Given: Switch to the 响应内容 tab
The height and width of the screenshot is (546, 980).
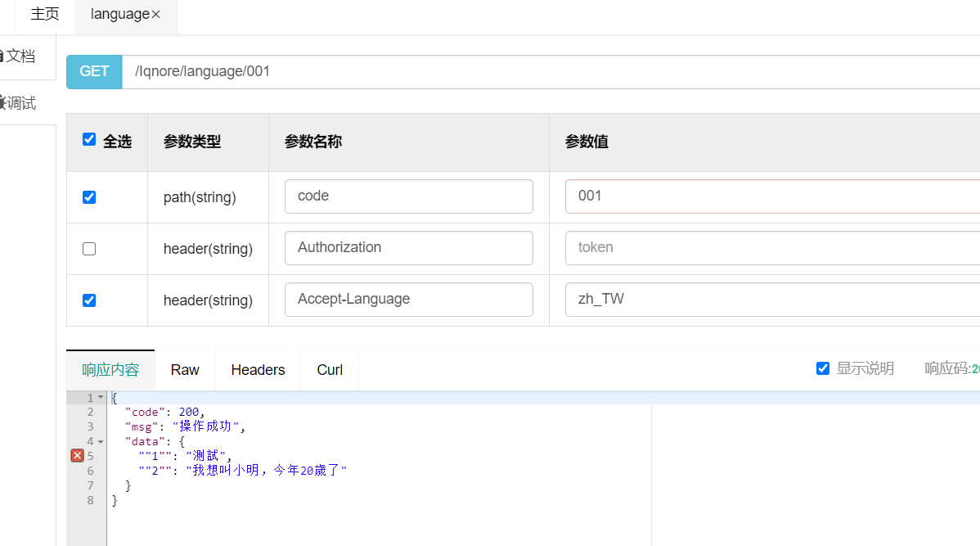Looking at the screenshot, I should (110, 370).
